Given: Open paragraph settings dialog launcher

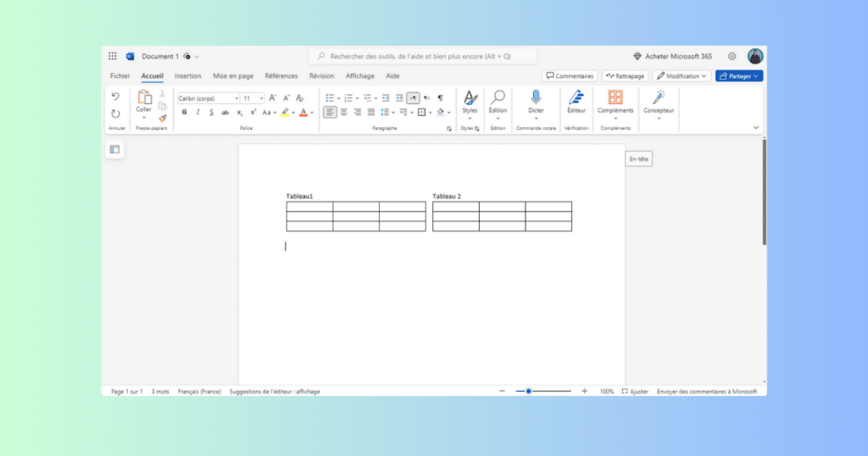Looking at the screenshot, I should coord(449,128).
